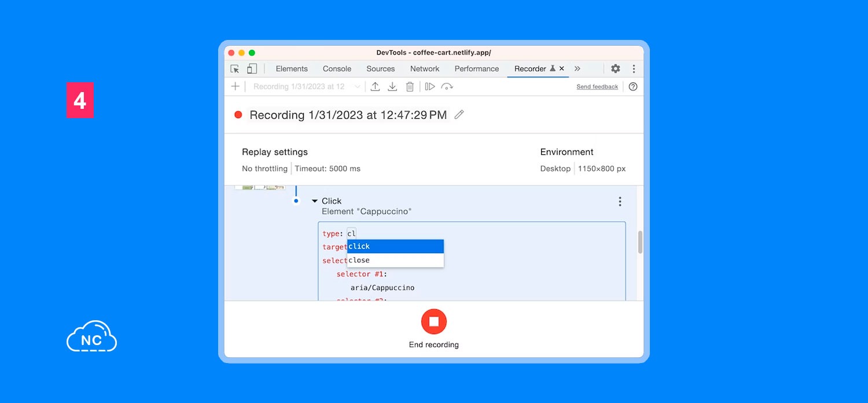Choose 'close' from the autocomplete list
The width and height of the screenshot is (868, 403).
coord(395,260)
